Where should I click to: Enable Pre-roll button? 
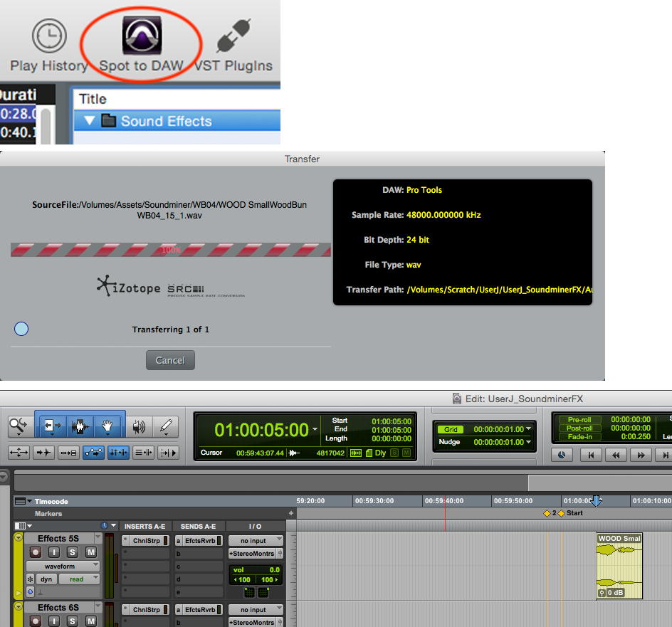point(579,420)
